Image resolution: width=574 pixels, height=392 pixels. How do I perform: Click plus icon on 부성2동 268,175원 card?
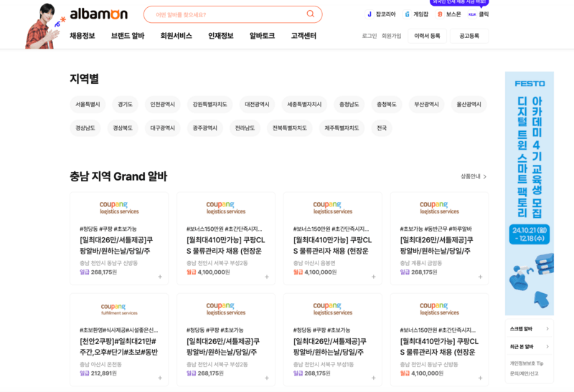(267, 378)
